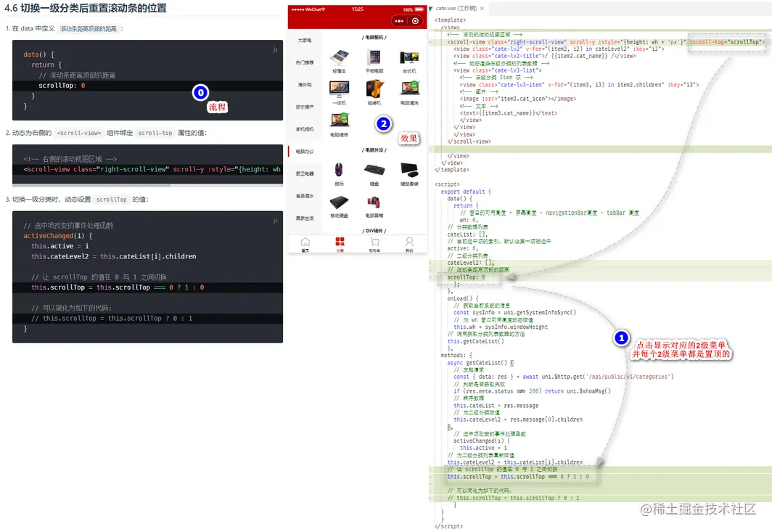Click the inline <scroll-view> code tag

coord(79,133)
